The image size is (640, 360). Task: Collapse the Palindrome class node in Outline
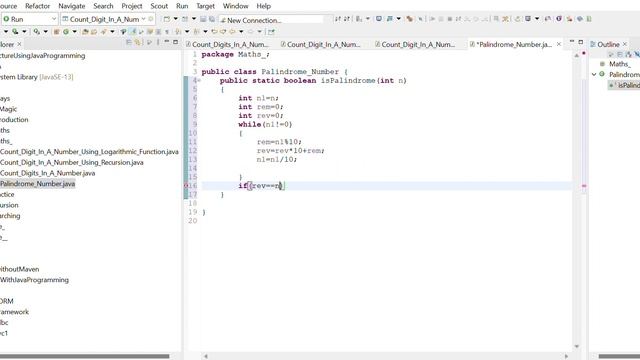(594, 74)
